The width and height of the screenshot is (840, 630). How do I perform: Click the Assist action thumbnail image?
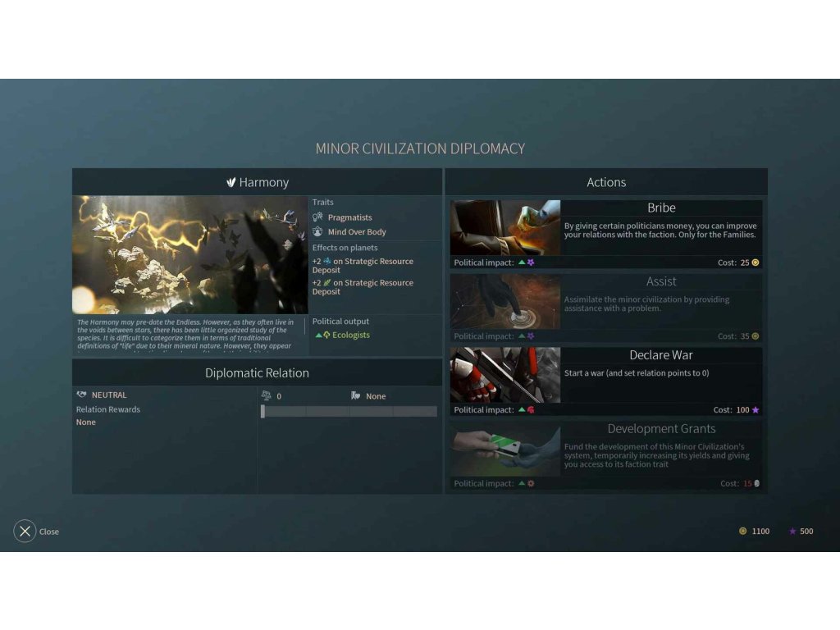click(505, 302)
